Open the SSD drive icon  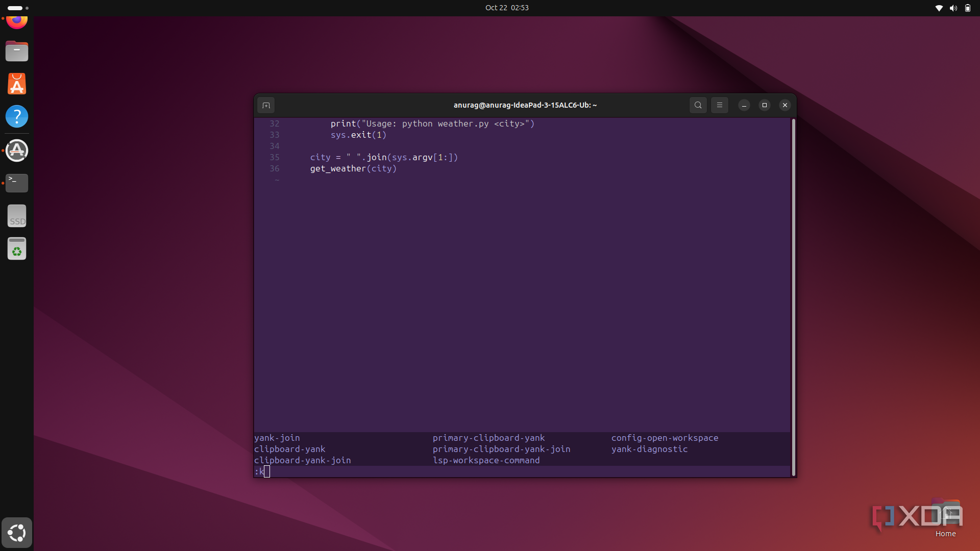point(17,216)
